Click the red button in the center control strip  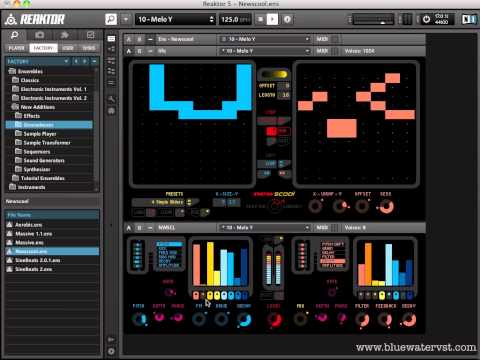click(x=271, y=131)
